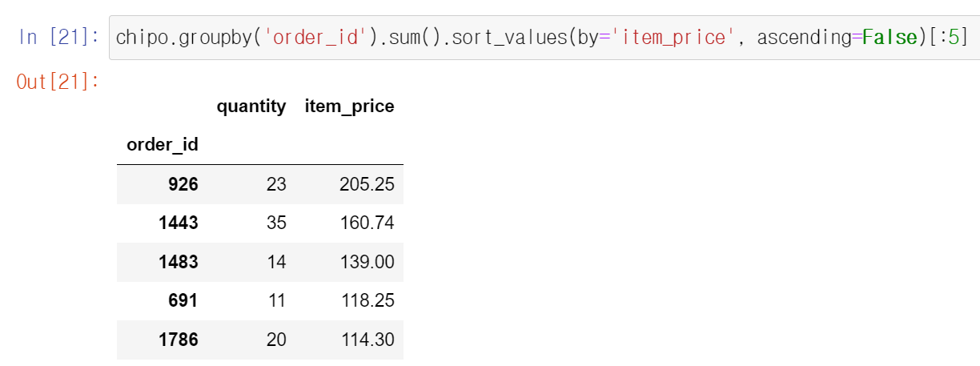Screen dimensions: 980x366
Task: Click the 205.25 item_price value
Action: (x=367, y=184)
